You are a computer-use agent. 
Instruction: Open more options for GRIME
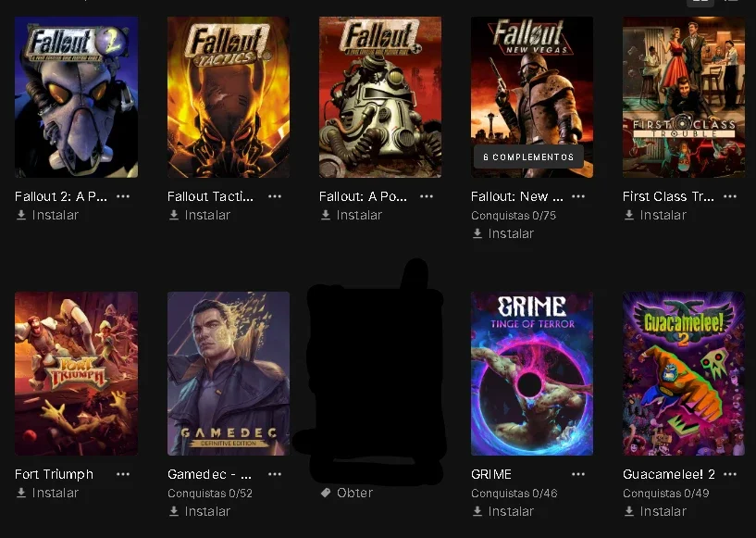pyautogui.click(x=578, y=474)
